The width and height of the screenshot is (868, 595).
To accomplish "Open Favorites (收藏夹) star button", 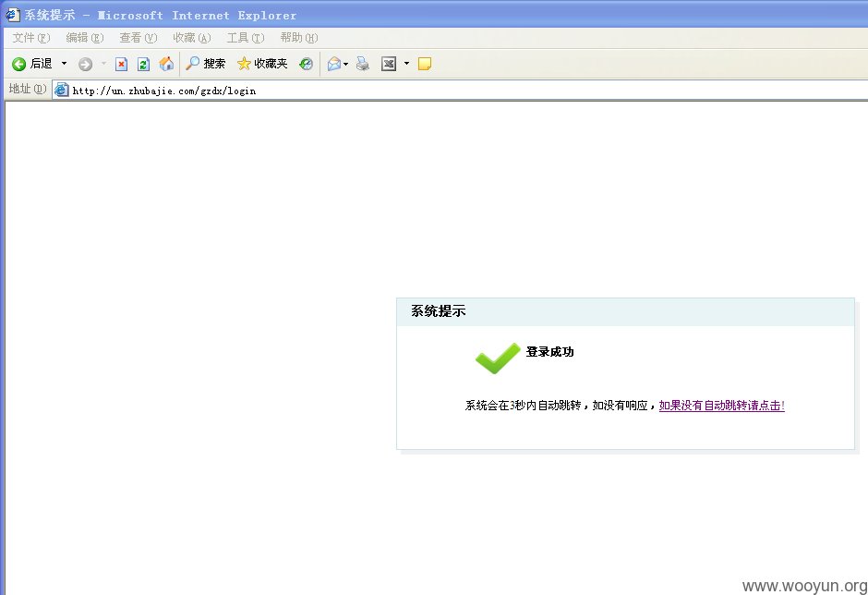I will [x=262, y=64].
